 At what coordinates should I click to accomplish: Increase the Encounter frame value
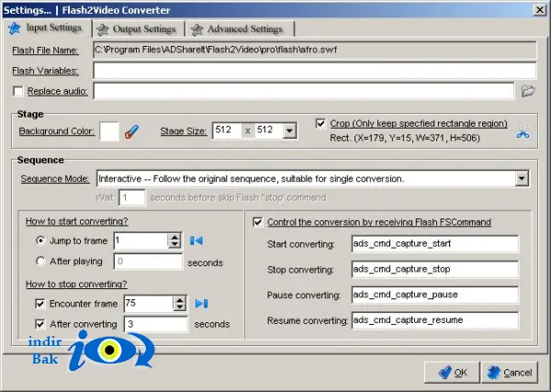coord(180,300)
